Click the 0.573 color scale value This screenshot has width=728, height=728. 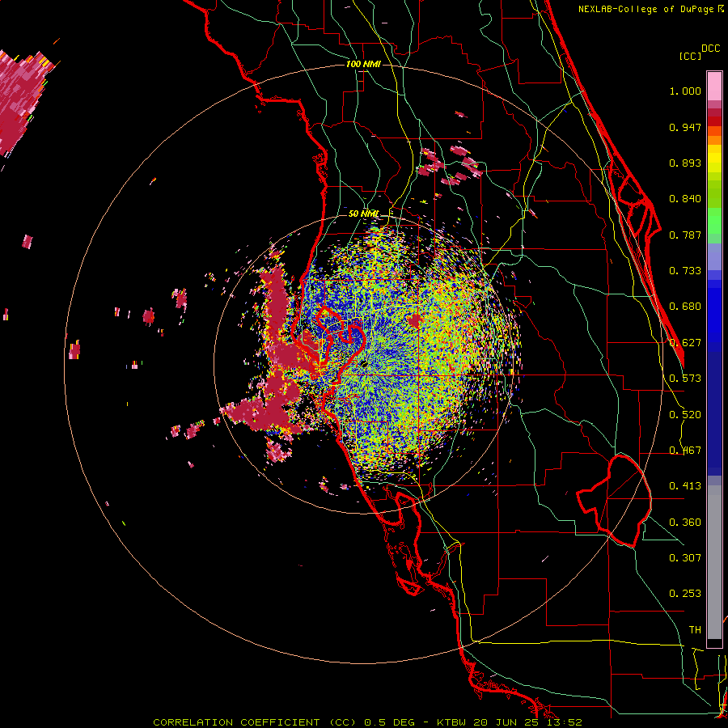pos(685,379)
